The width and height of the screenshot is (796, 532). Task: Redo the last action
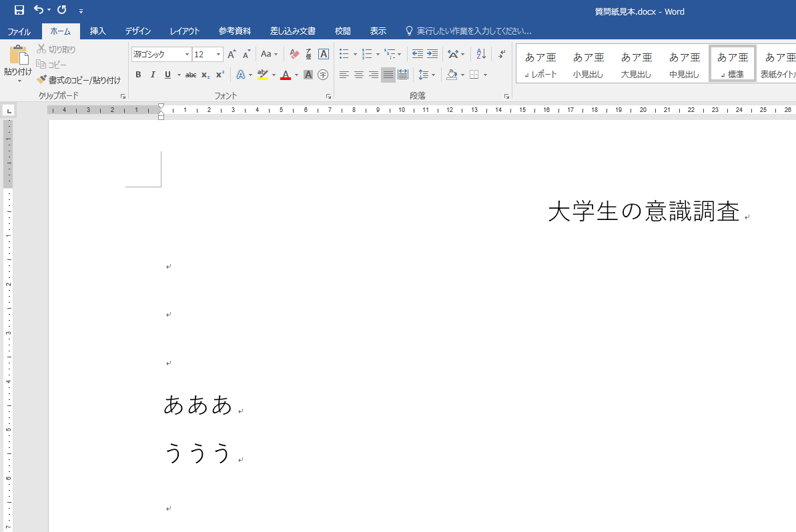(x=62, y=9)
